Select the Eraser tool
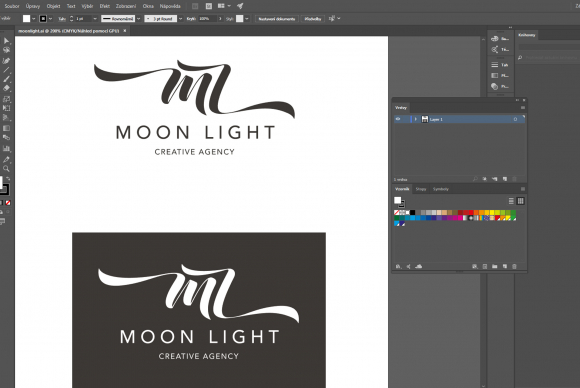 pyautogui.click(x=6, y=88)
